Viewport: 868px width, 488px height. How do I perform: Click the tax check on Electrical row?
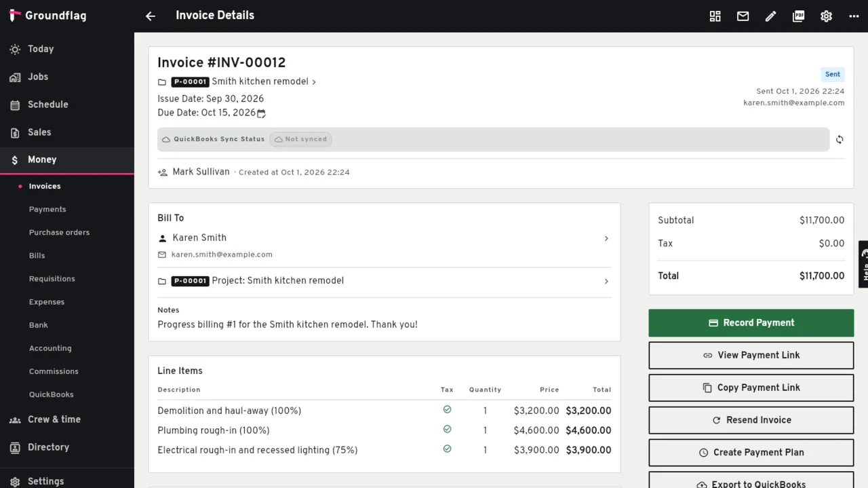[447, 449]
